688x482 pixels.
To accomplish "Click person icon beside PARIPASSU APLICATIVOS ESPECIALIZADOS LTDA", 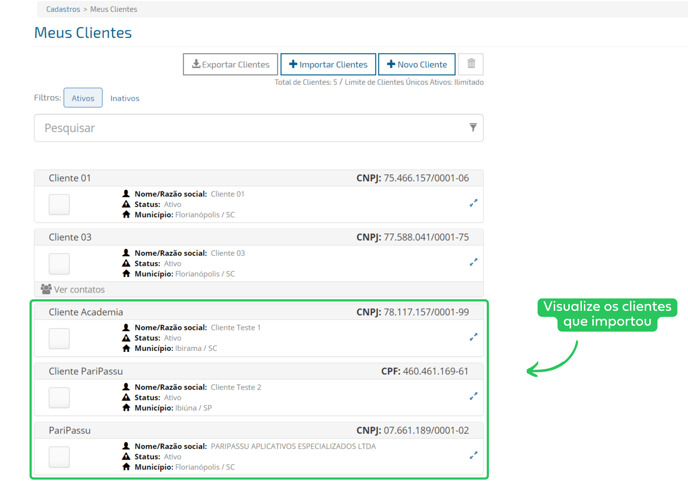I will click(x=126, y=446).
